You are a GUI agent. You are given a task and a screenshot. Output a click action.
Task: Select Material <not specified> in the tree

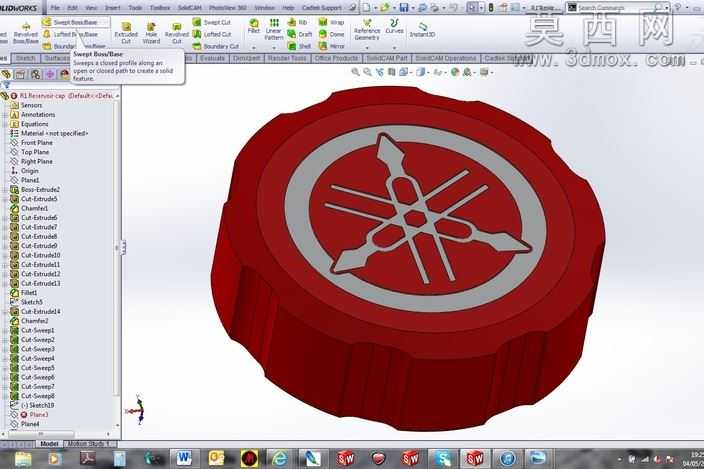point(54,133)
